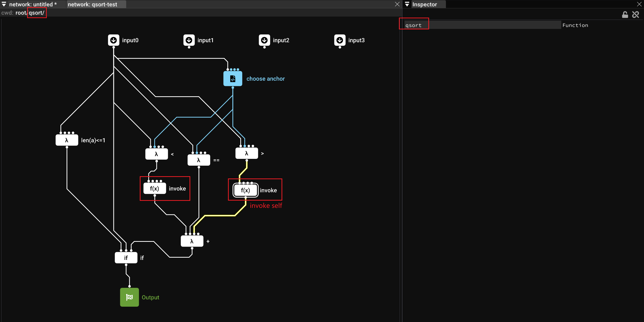The image size is (644, 322).
Task: Open the network panel dropdown triangle
Action: point(4,4)
